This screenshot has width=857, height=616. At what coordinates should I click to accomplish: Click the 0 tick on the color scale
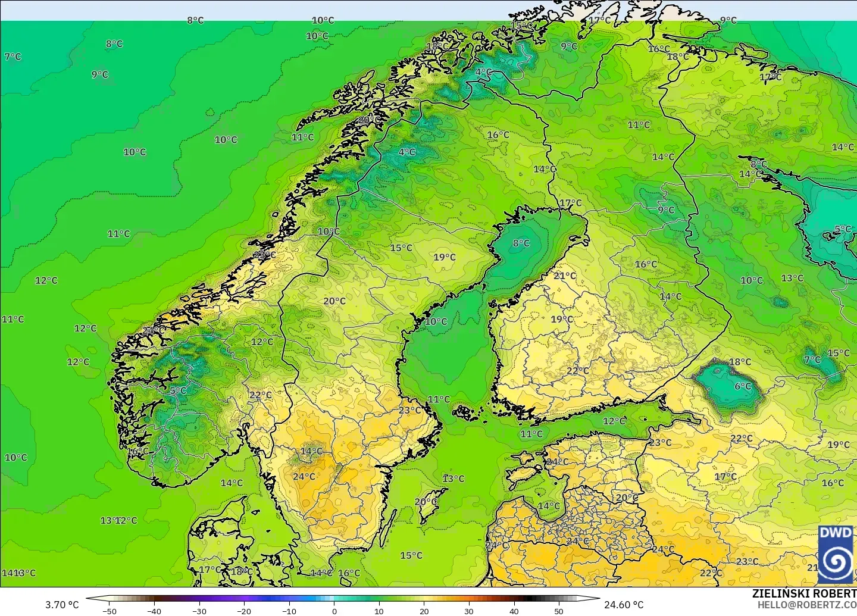(334, 611)
